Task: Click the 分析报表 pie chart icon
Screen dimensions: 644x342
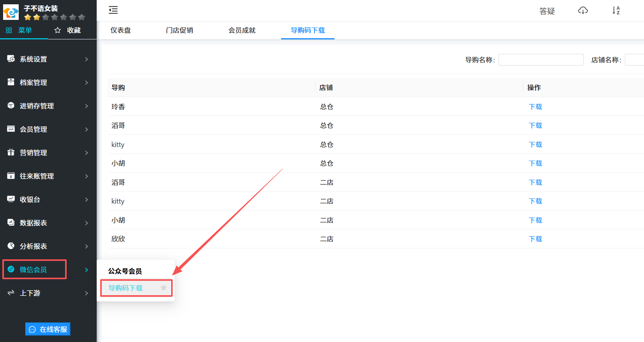Action: click(11, 246)
